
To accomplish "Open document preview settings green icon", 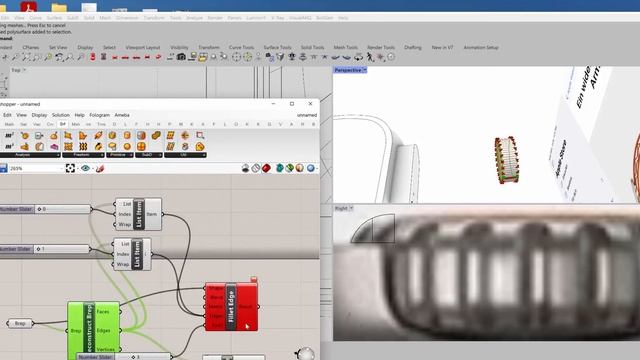I will (289, 168).
